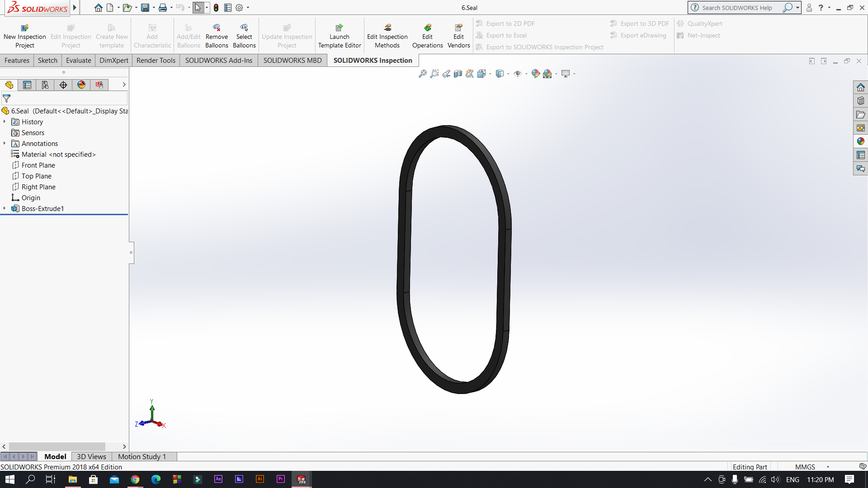
Task: Switch to SOLIDWORKS MBD tab
Action: 292,60
